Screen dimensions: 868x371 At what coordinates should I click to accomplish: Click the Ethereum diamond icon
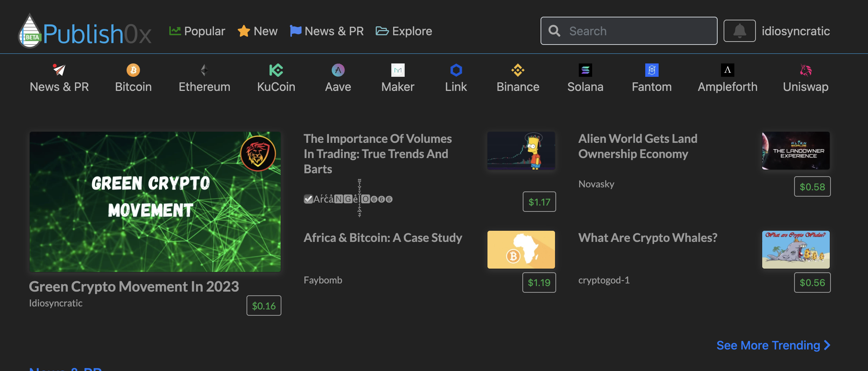(x=204, y=70)
